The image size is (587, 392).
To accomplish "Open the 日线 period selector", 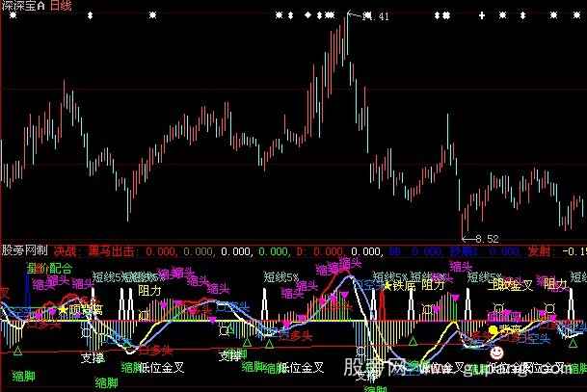I will point(61,6).
